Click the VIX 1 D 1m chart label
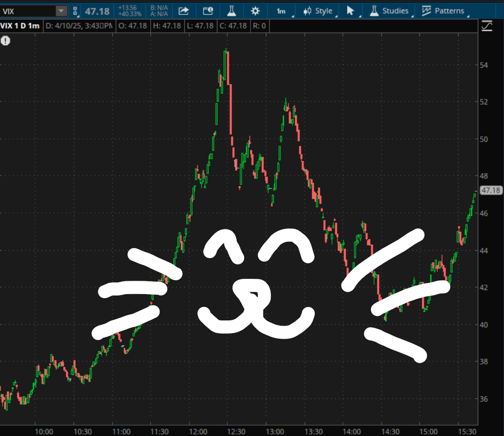Viewport: 504px width, 436px height. point(20,26)
